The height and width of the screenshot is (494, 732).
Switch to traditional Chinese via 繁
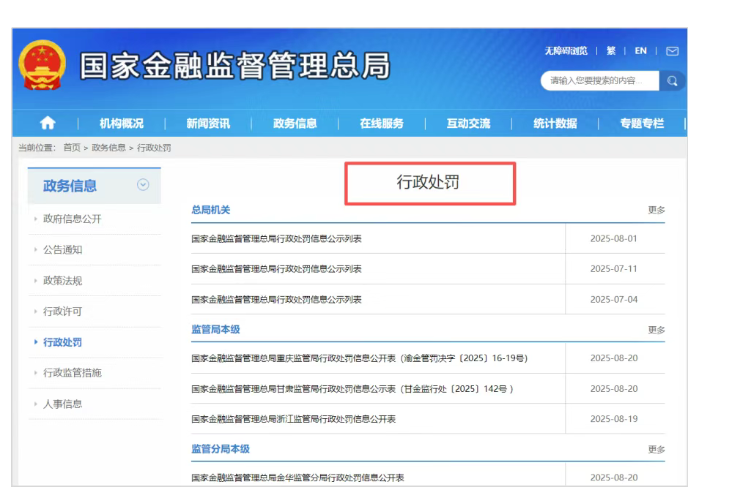pos(611,50)
